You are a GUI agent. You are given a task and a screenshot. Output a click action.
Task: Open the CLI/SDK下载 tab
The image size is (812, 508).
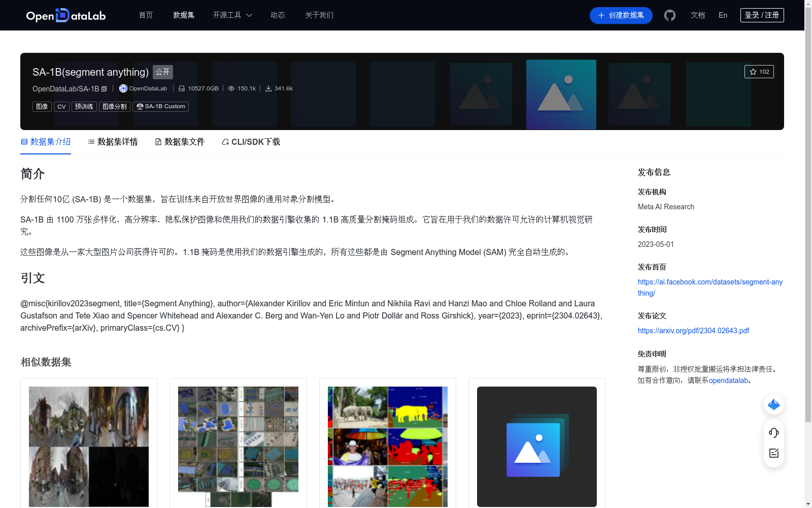pyautogui.click(x=251, y=142)
